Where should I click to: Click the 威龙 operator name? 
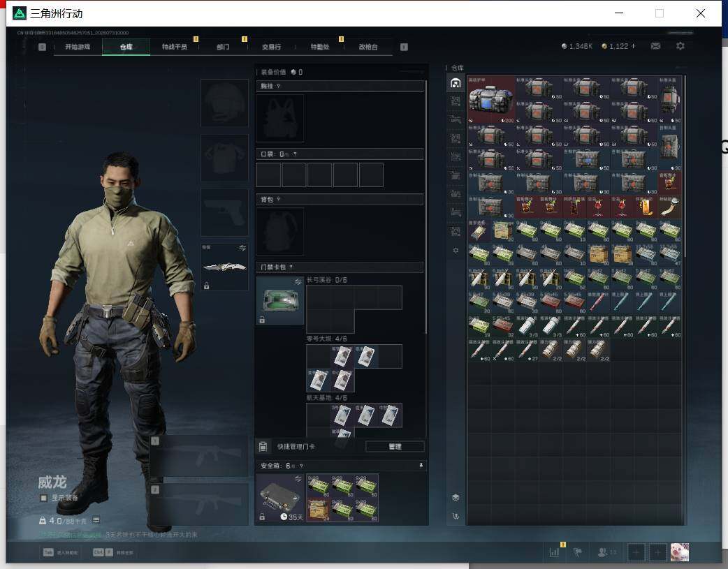tap(52, 482)
